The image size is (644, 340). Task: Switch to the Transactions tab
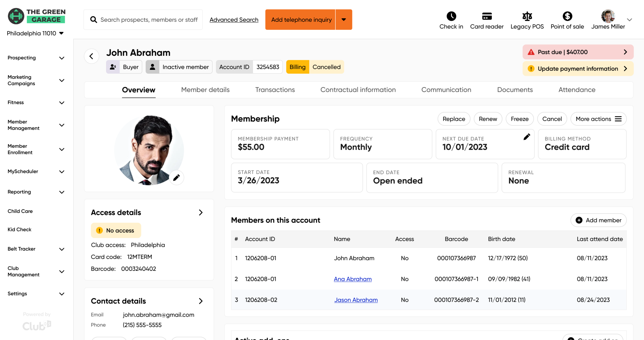[275, 90]
